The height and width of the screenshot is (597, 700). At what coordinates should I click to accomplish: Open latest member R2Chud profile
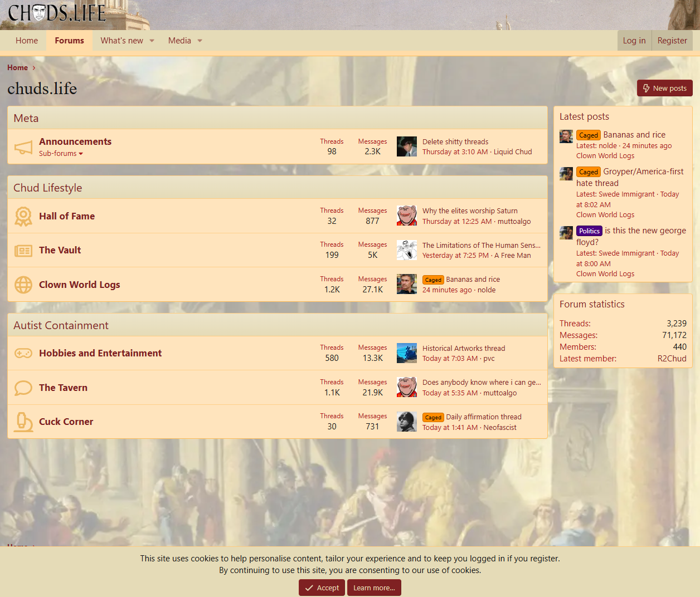point(672,359)
